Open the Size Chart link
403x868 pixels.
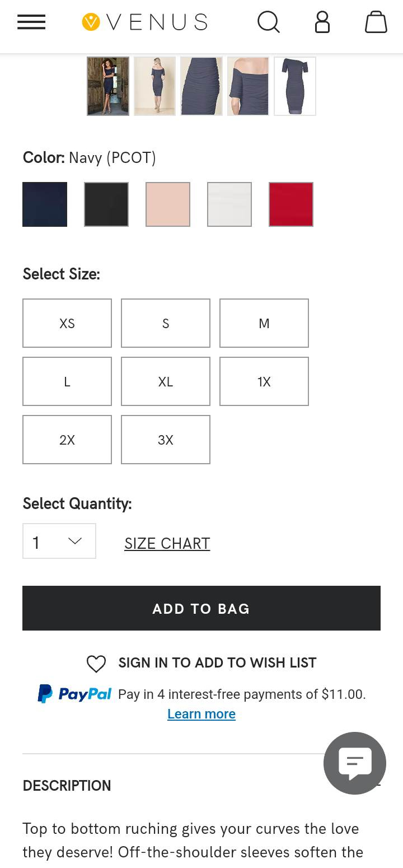[x=167, y=543]
